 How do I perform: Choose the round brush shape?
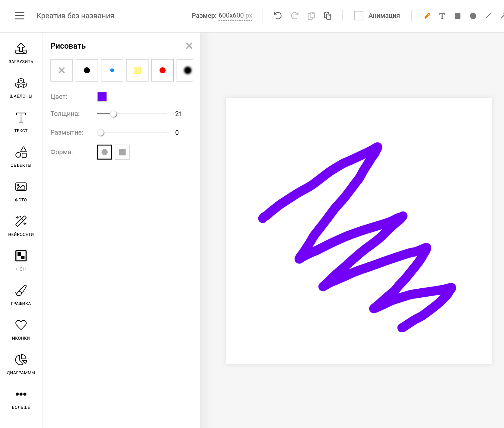pos(105,152)
